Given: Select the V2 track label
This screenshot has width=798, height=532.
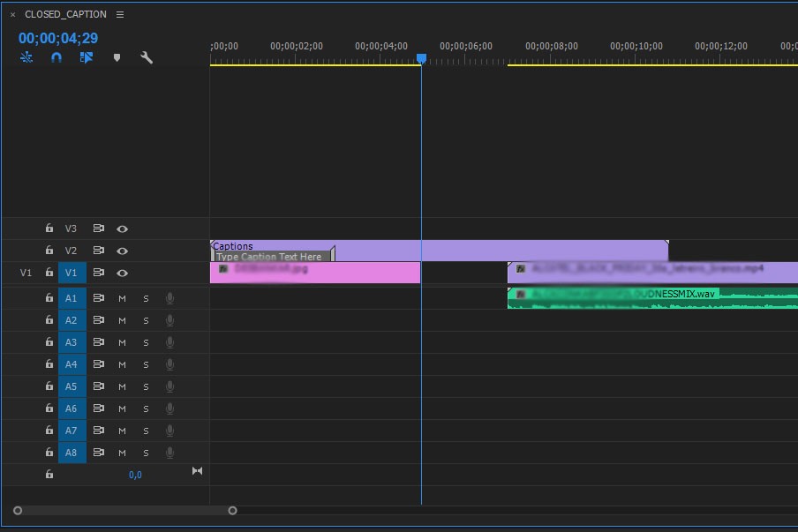Looking at the screenshot, I should 71,251.
